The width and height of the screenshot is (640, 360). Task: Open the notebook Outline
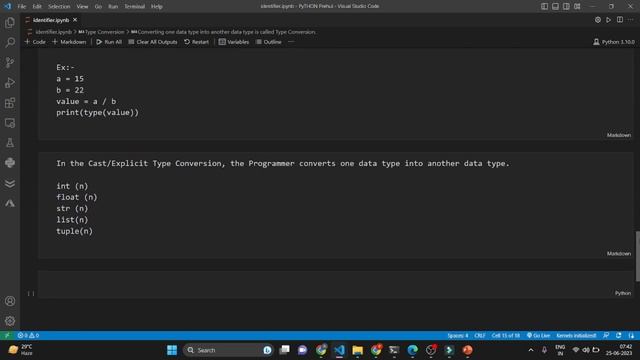[x=269, y=42]
